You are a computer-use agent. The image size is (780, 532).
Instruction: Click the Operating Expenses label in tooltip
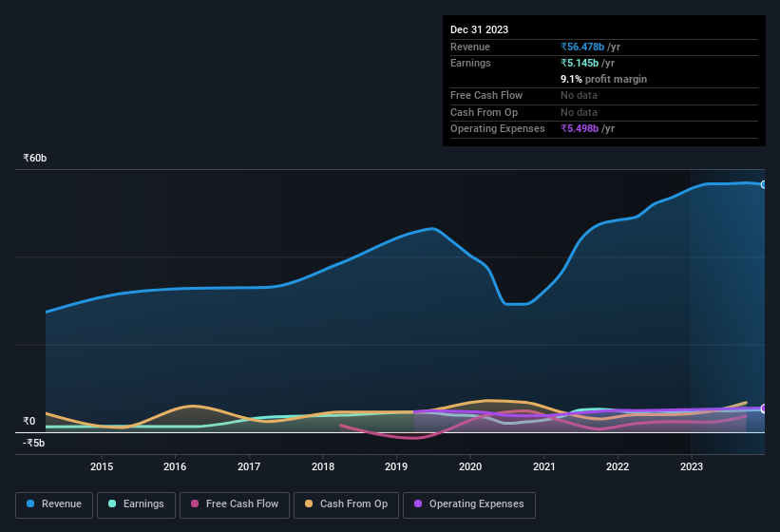(498, 128)
